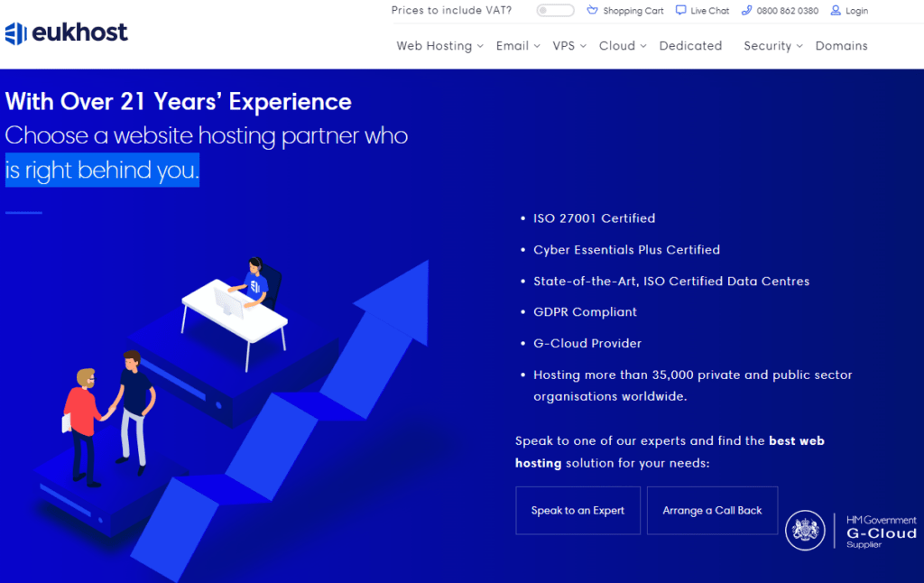Viewport: 924px width, 583px height.
Task: Click the G-Cloud Supplier text
Action: (x=881, y=532)
